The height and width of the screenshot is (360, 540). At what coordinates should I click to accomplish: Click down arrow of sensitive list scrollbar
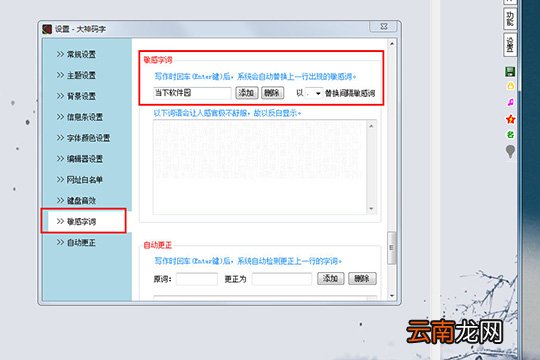(371, 208)
